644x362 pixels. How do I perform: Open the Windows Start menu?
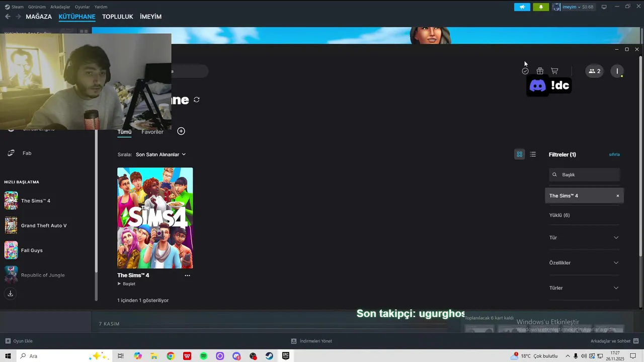coord(8,356)
